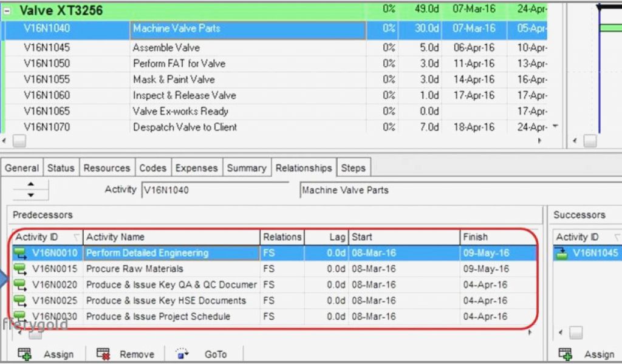The width and height of the screenshot is (622, 364).
Task: Sort predecessors by Activity ID column
Action: pos(46,237)
